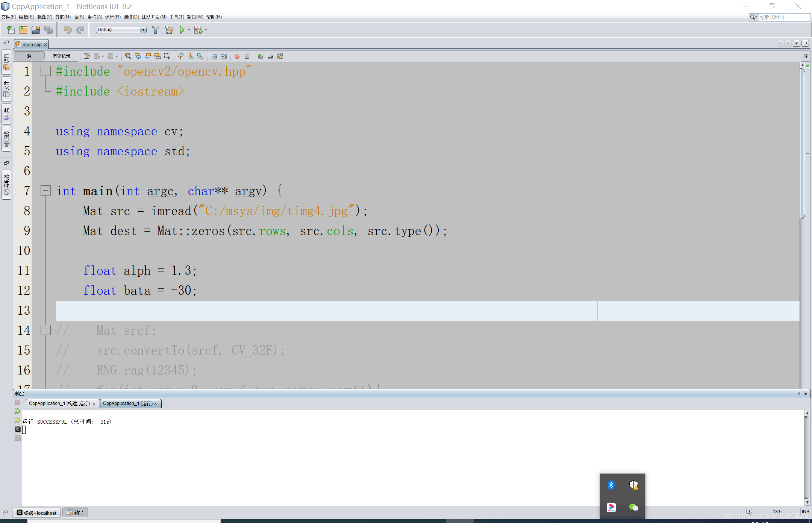Open the 文件(F) menu

click(9, 17)
